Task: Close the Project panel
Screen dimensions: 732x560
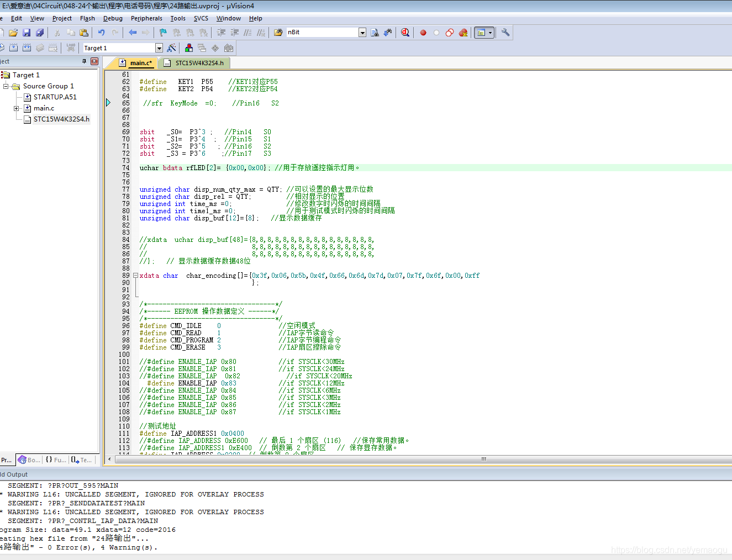Action: click(x=94, y=61)
